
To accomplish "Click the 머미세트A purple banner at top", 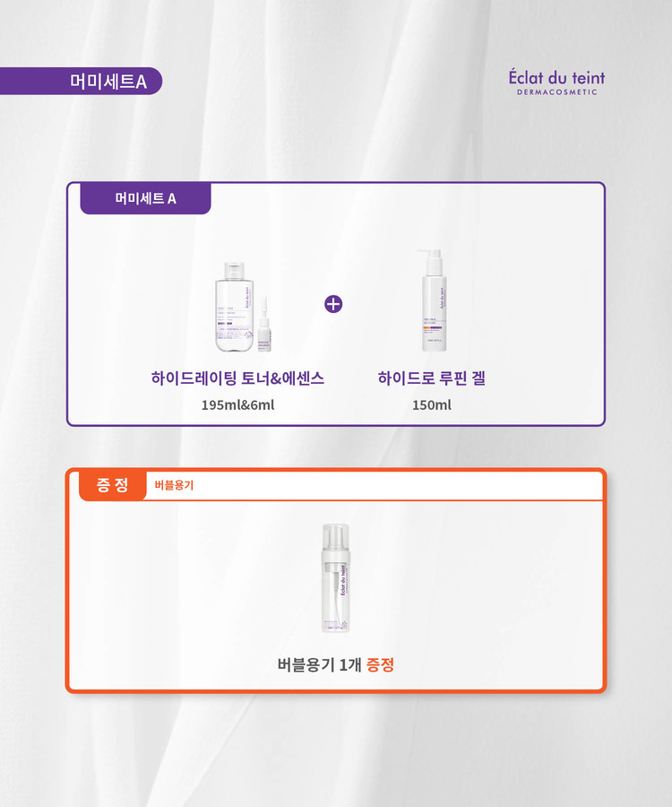I will tap(81, 81).
